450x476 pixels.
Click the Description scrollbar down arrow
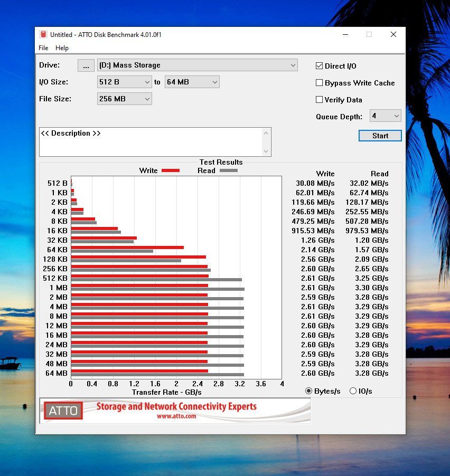tap(266, 151)
